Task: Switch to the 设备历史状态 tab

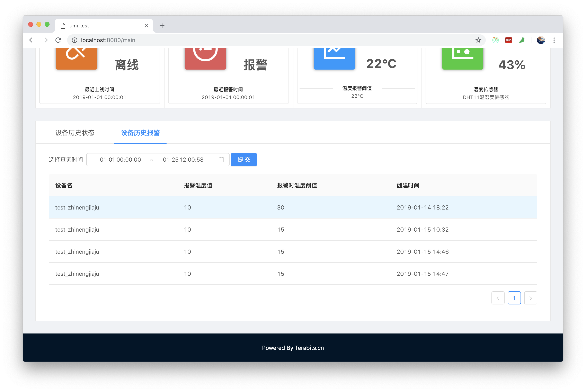Action: (x=75, y=133)
